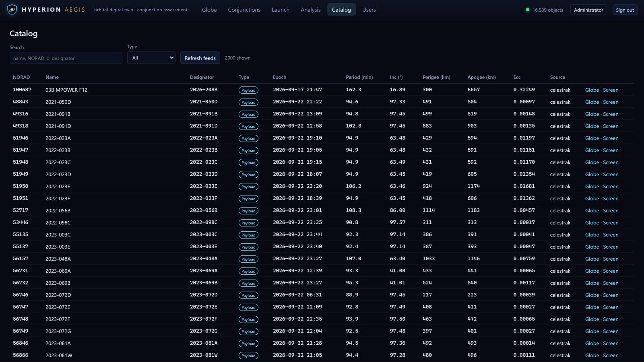Screen dimensions: 644x362
Task: Click Screen link for 2023-072D
Action: click(x=611, y=295)
